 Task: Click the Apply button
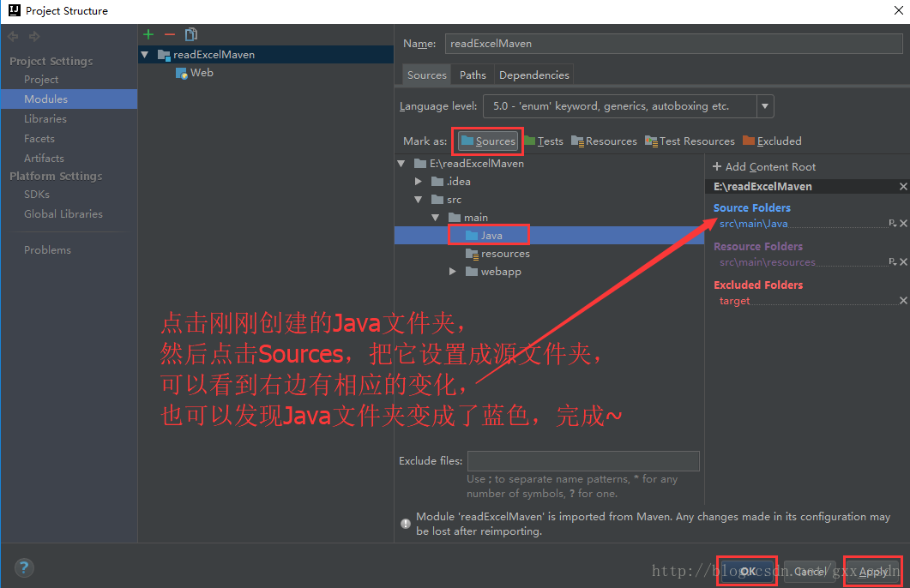(x=872, y=571)
